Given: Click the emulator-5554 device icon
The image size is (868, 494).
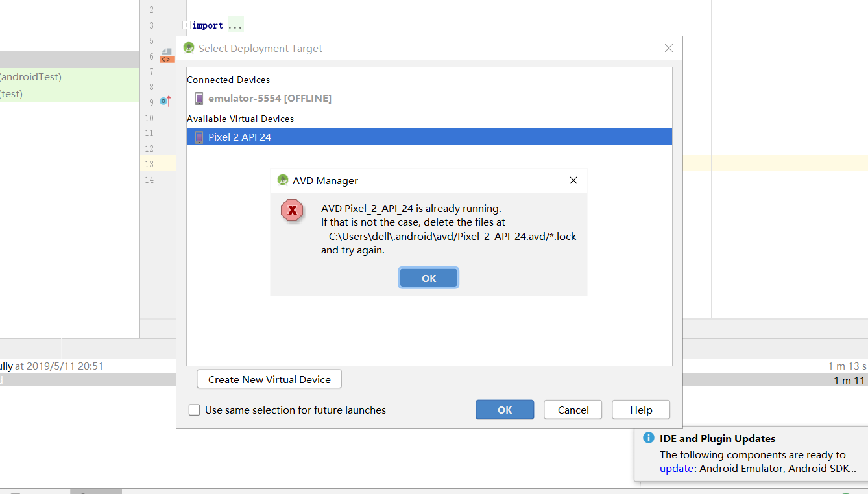Looking at the screenshot, I should pos(199,99).
